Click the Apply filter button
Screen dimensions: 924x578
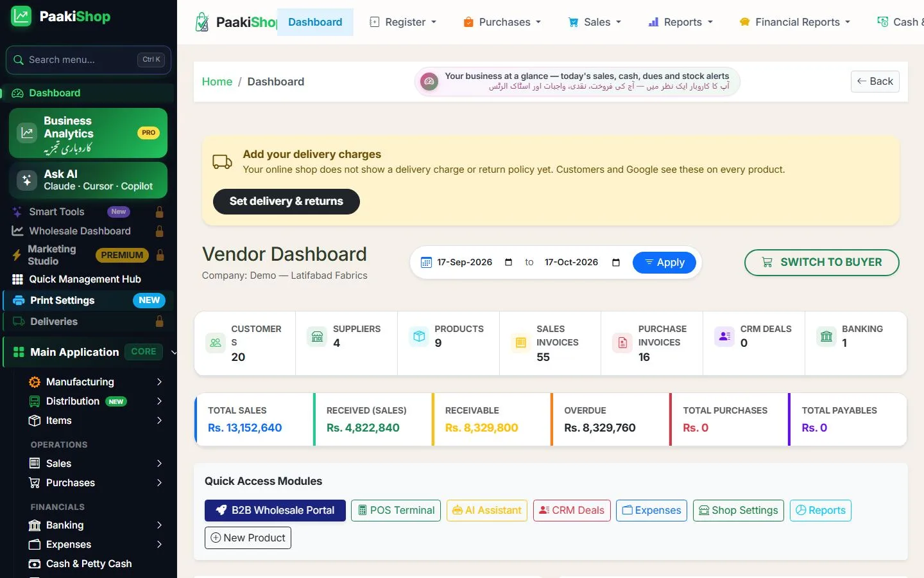click(x=664, y=263)
